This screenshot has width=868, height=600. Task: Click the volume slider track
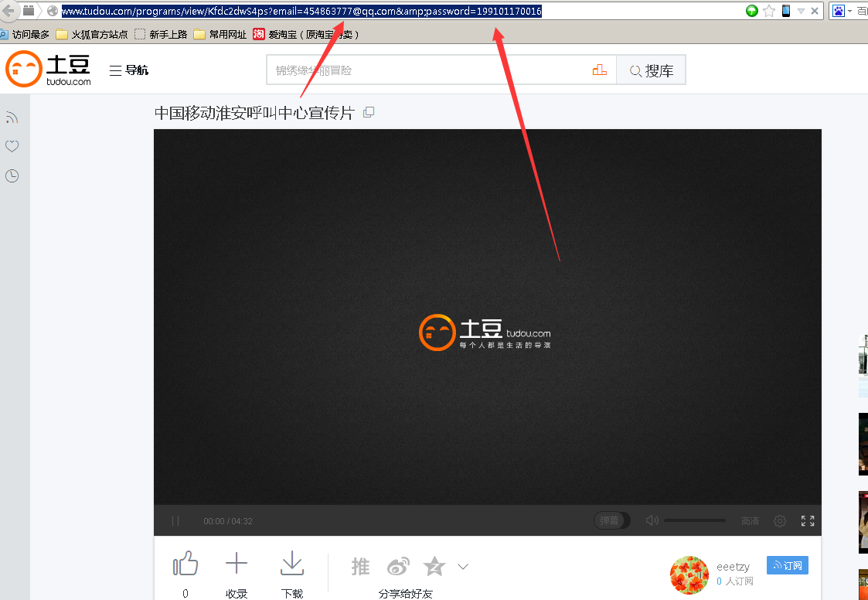(x=695, y=521)
